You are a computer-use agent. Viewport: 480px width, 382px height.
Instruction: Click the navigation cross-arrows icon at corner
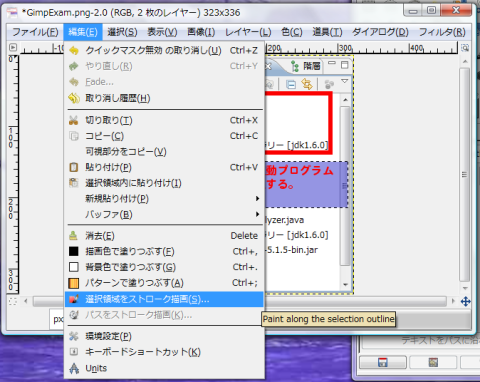coord(466,302)
